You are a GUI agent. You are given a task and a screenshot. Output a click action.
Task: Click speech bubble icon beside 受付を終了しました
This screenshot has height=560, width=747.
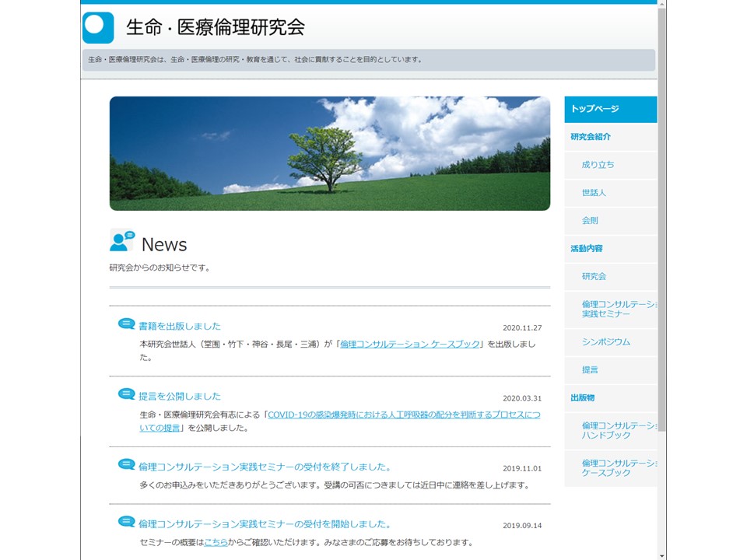126,465
